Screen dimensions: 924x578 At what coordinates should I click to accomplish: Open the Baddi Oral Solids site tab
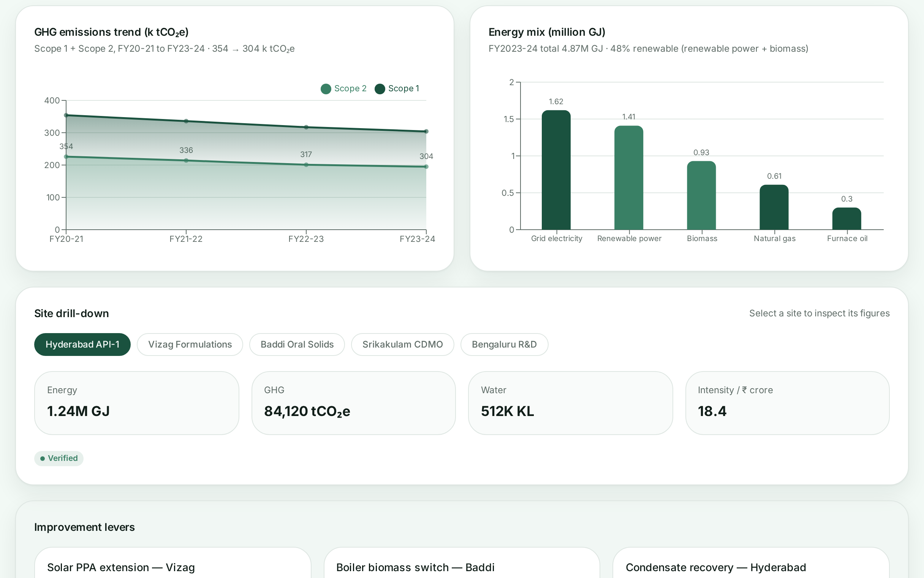[x=297, y=345]
